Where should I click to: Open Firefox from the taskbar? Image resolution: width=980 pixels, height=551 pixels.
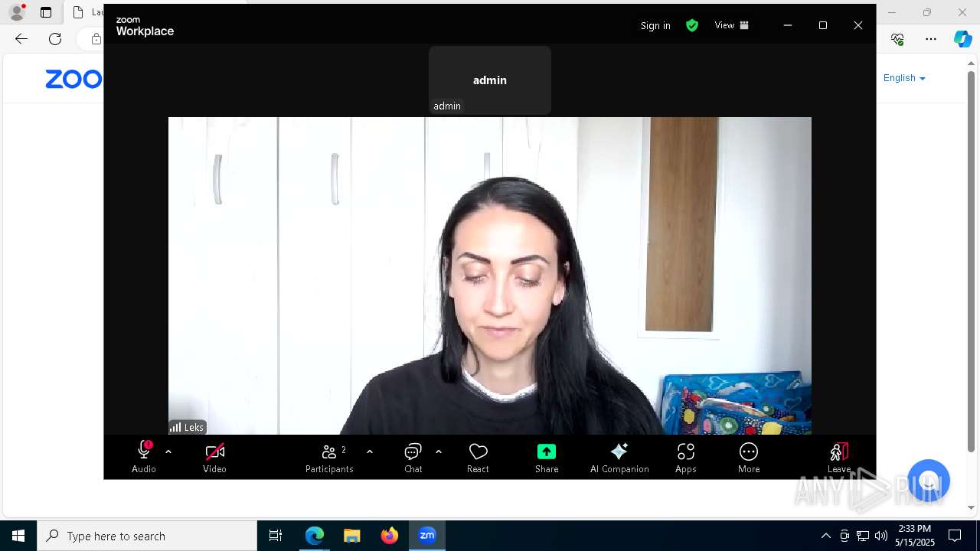(x=390, y=536)
